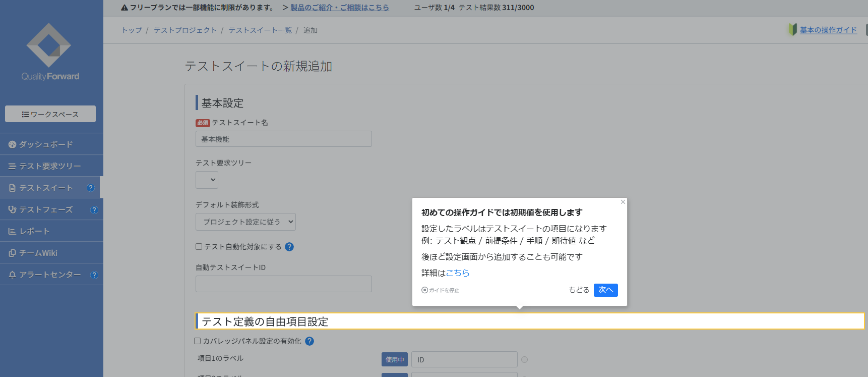The width and height of the screenshot is (868, 377).
Task: Click the テストスイート名 input field
Action: click(284, 139)
